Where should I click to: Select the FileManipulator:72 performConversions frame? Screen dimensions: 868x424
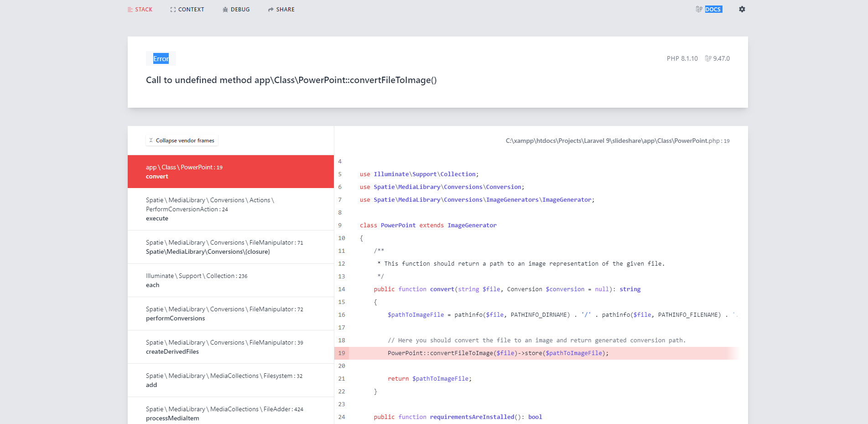pyautogui.click(x=231, y=314)
